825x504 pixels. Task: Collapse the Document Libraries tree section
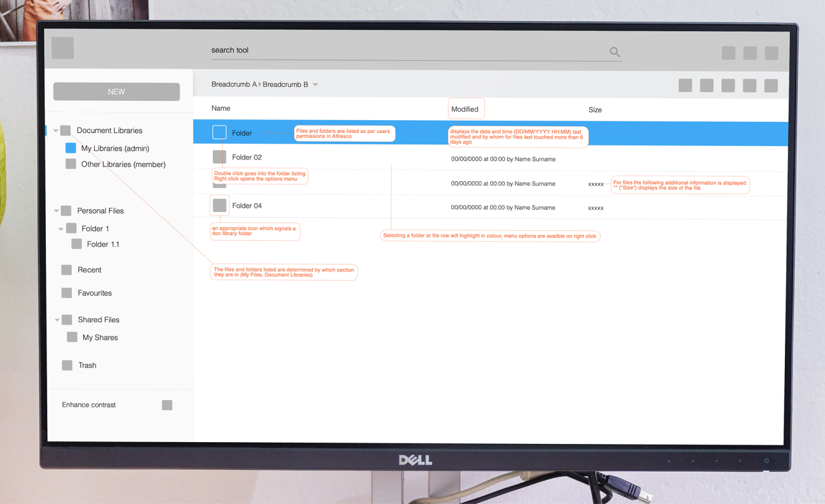[55, 131]
